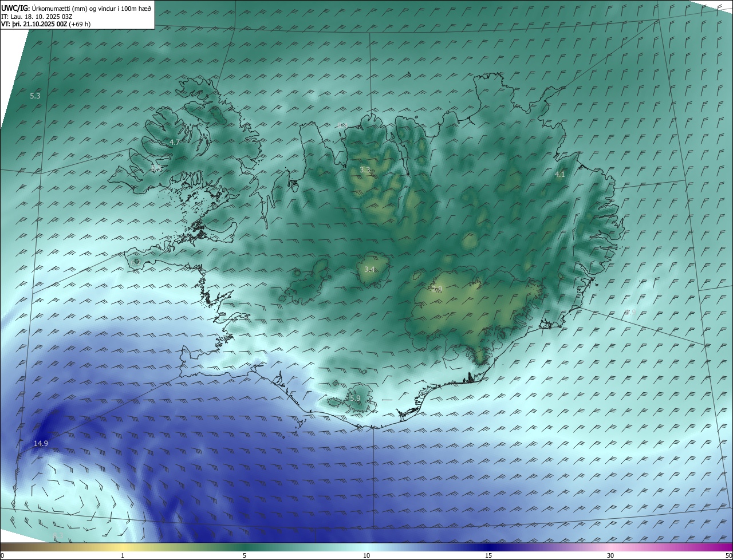Click the 5 tick on the color scale

point(245,555)
